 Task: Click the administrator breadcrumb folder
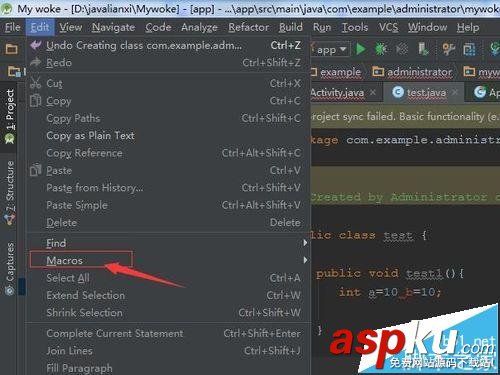click(412, 72)
